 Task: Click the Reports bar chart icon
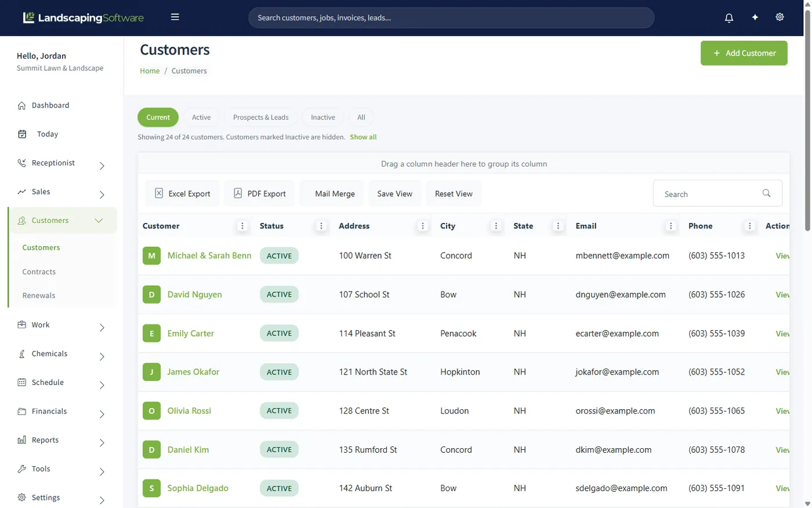pyautogui.click(x=22, y=440)
